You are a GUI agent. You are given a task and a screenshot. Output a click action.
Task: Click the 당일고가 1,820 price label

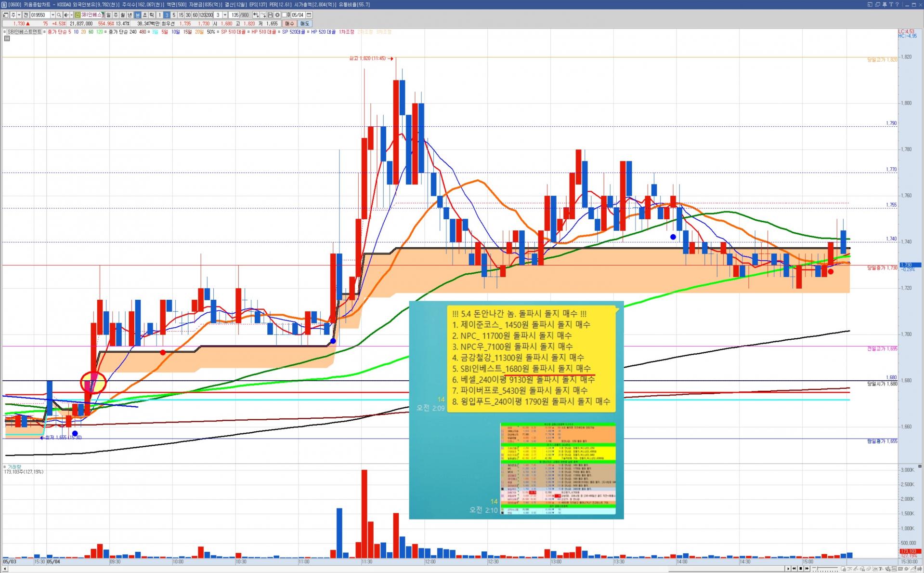point(882,60)
